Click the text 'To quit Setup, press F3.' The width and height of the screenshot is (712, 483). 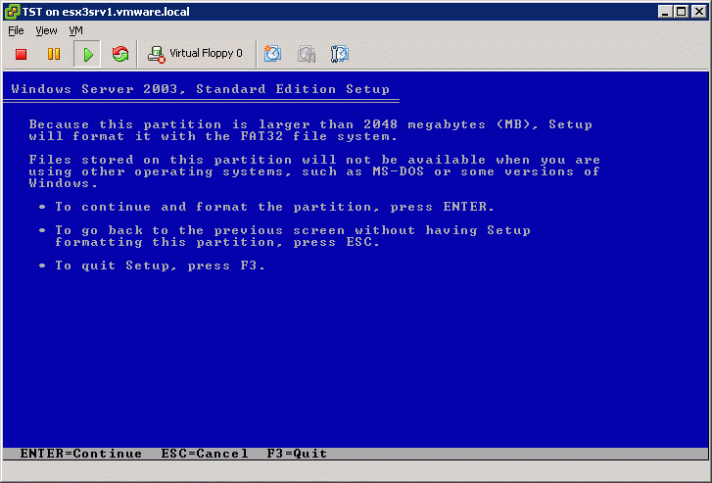pos(160,266)
